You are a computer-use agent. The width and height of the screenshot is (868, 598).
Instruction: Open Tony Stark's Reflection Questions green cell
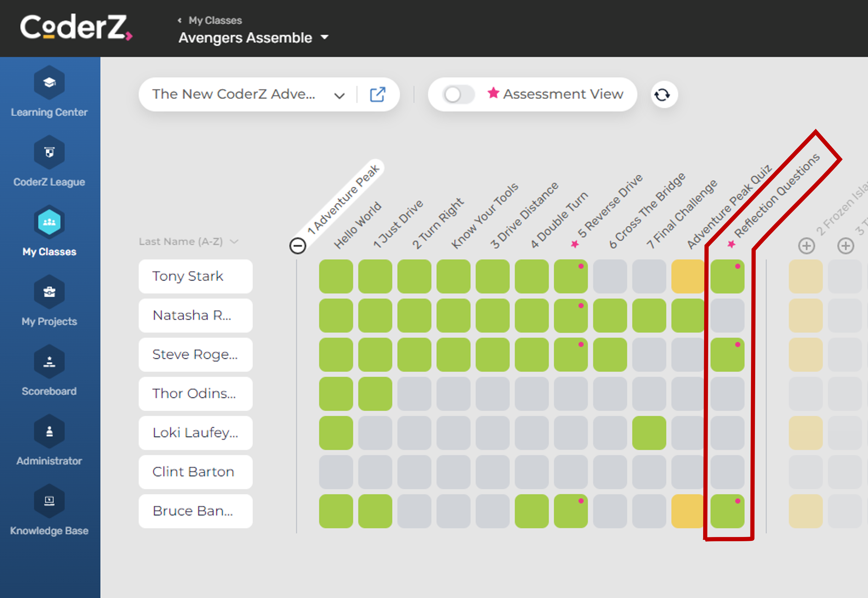727,276
